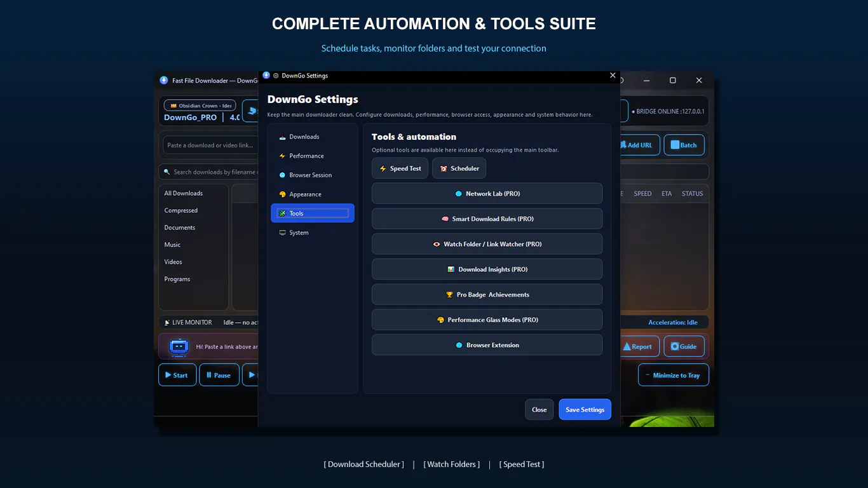This screenshot has width=868, height=488.
Task: Open the Browser Session section
Action: coord(312,175)
